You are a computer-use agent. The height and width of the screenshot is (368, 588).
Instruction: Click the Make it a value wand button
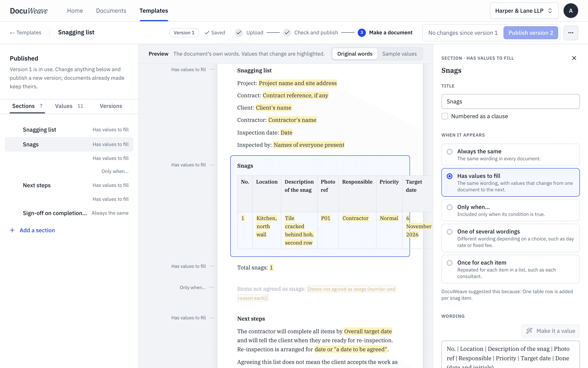tap(551, 331)
